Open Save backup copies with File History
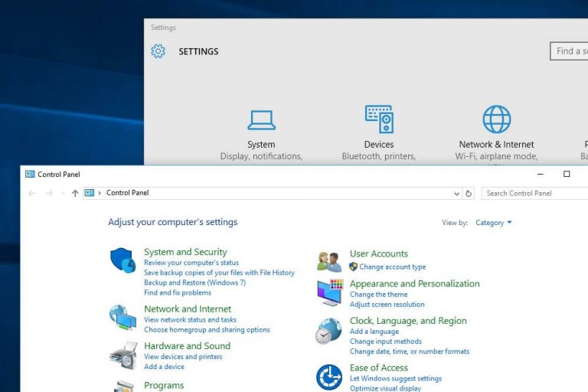588x392 pixels. tap(220, 273)
